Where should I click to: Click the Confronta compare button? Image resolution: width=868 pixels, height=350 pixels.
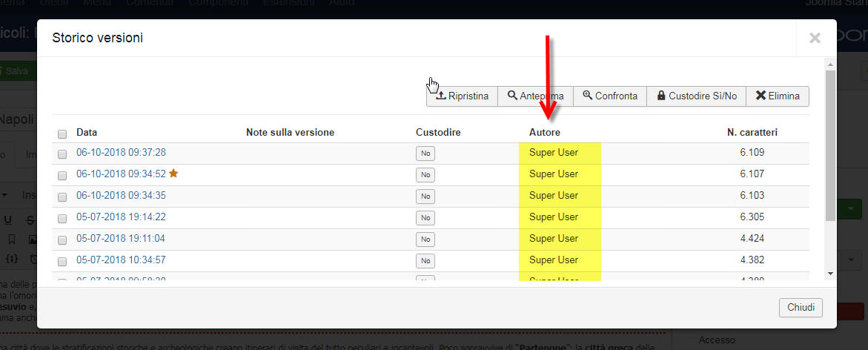point(610,96)
